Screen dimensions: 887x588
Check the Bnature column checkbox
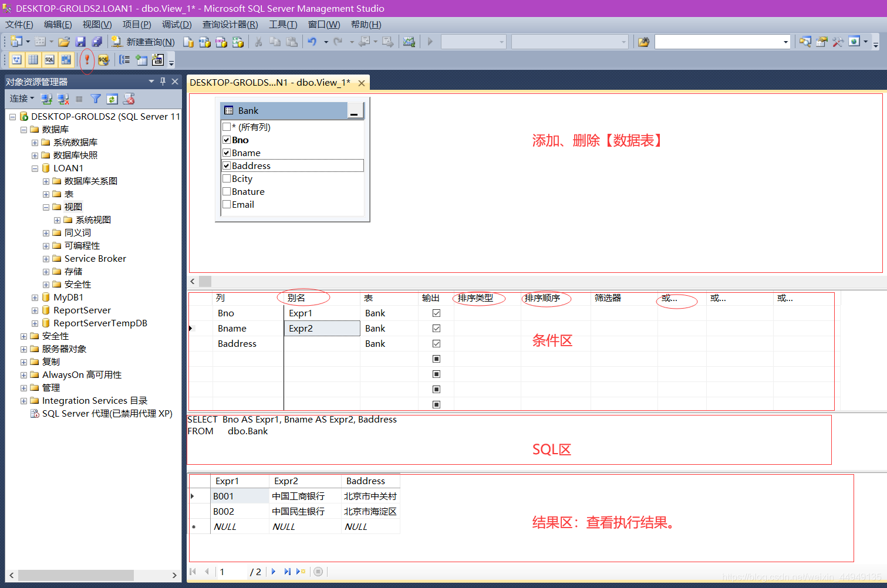pos(227,191)
